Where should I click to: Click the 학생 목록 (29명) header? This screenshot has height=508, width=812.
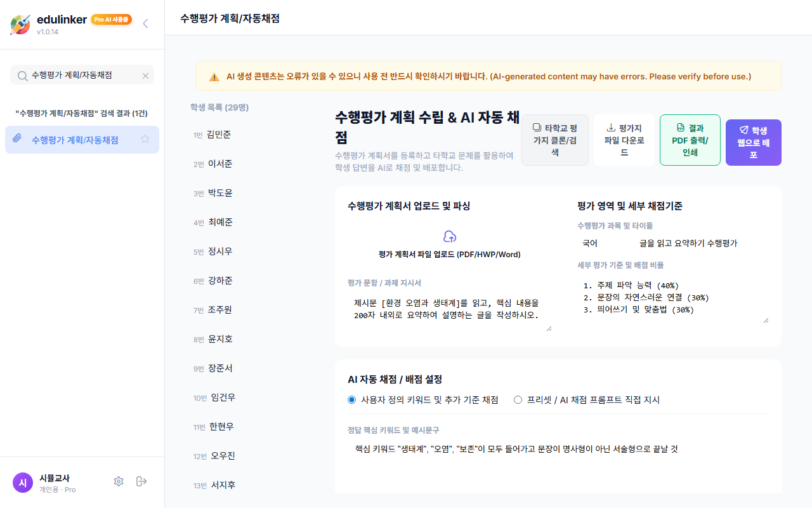tap(219, 107)
